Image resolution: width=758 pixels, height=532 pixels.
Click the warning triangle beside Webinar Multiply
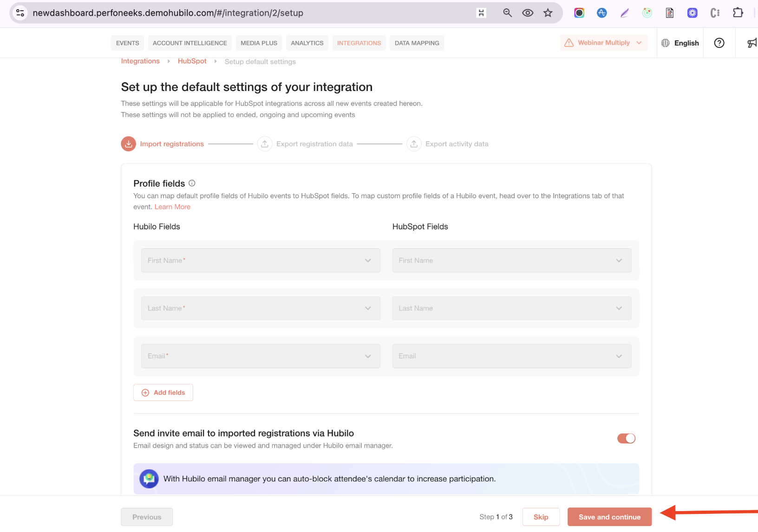pos(569,43)
